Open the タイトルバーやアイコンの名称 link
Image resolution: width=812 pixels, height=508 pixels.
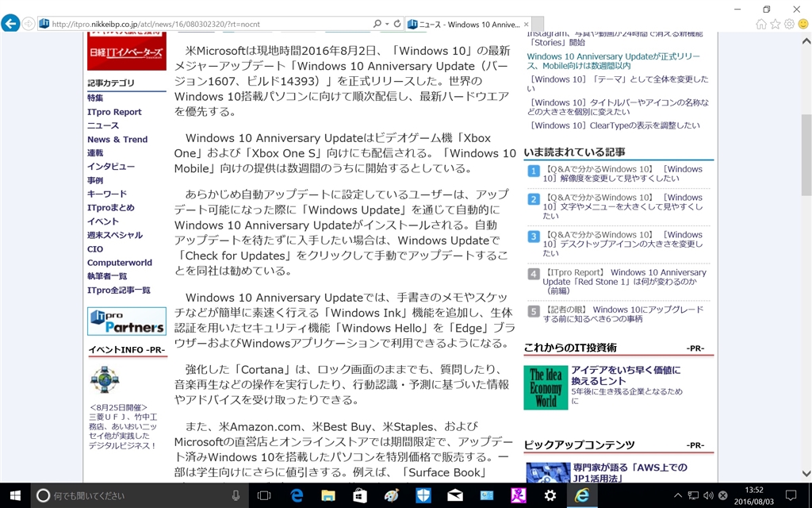pyautogui.click(x=619, y=107)
